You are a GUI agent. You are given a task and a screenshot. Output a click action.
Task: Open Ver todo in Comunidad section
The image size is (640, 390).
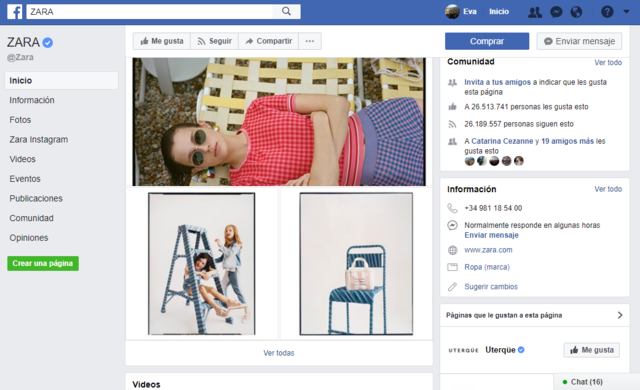click(608, 62)
